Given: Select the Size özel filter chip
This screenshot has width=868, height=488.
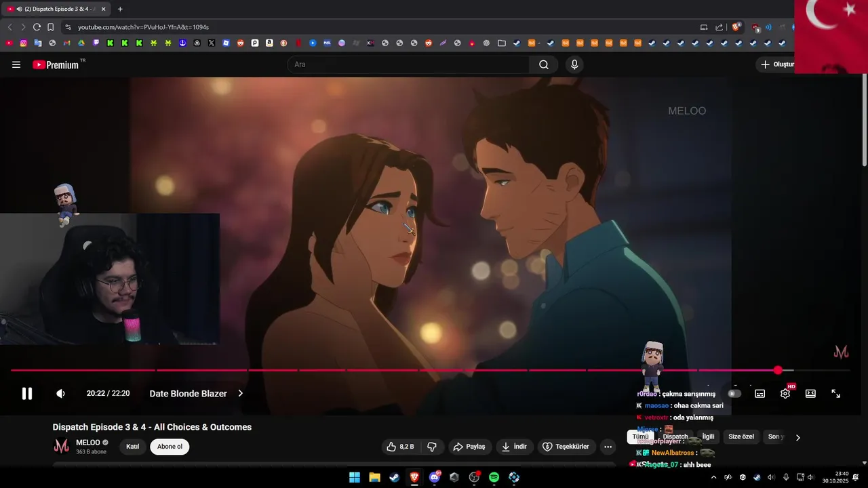Looking at the screenshot, I should click(x=741, y=436).
